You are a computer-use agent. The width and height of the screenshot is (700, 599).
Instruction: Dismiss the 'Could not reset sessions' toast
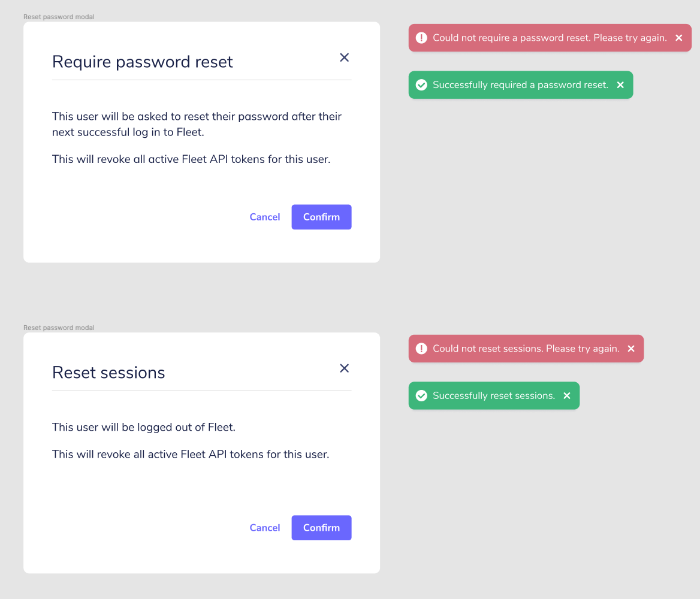pos(631,349)
